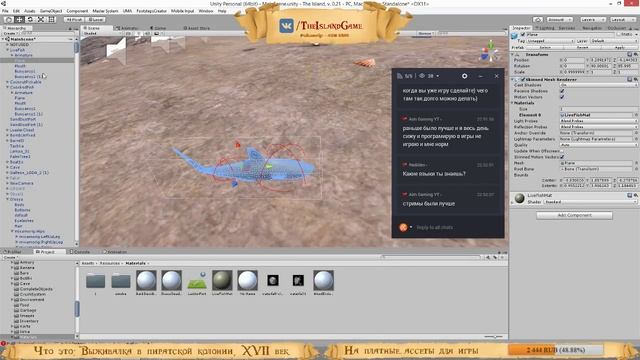Image resolution: width=640 pixels, height=360 pixels.
Task: Toggle the Static checkbox
Action: coord(618,35)
